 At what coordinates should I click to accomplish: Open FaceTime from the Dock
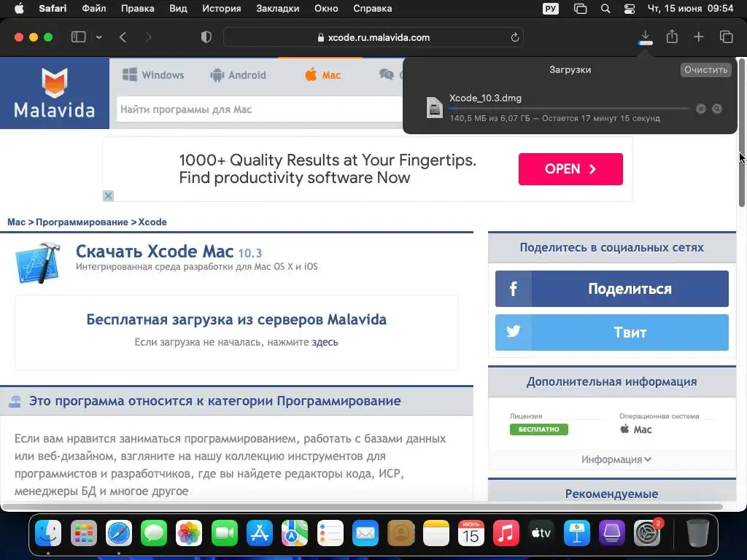click(225, 533)
